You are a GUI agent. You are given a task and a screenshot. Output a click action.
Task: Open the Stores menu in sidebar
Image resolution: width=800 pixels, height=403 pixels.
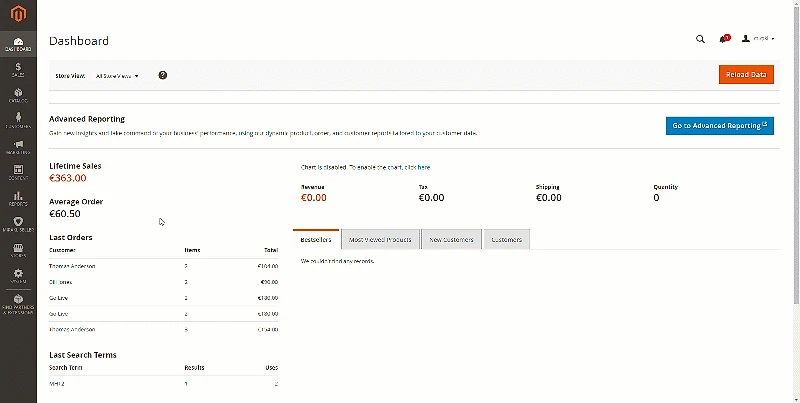pyautogui.click(x=18, y=250)
